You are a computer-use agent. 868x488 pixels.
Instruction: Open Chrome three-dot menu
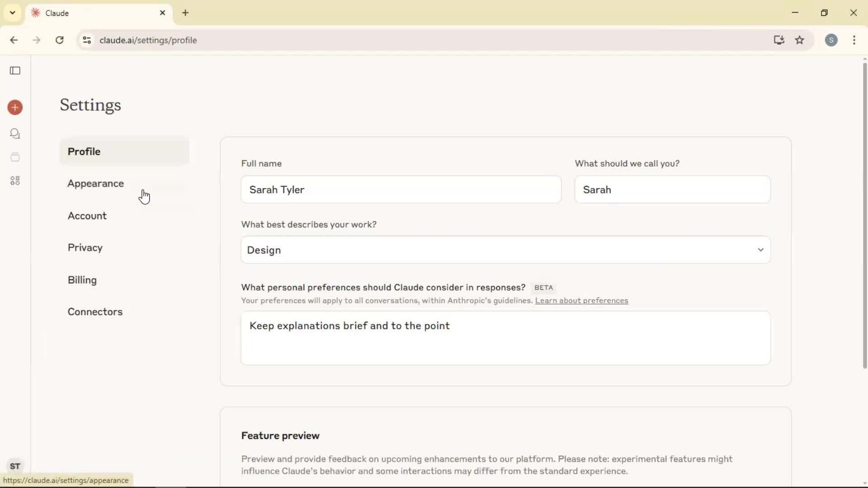[854, 40]
